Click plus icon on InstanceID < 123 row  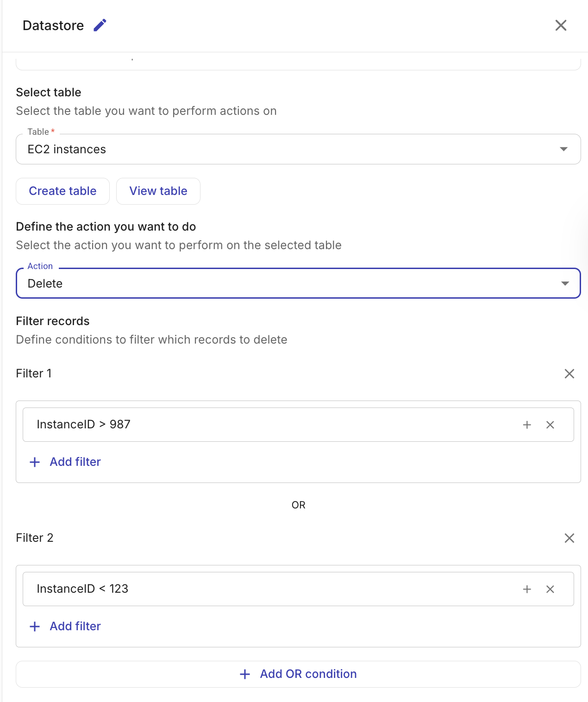527,589
